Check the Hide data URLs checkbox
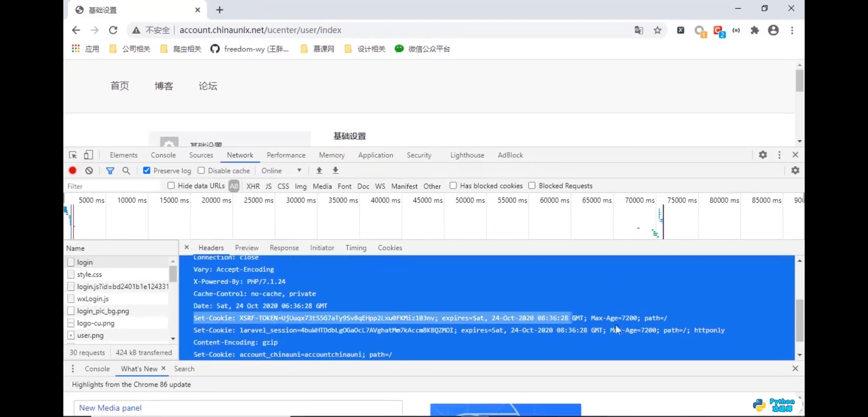The image size is (868, 417). tap(171, 186)
